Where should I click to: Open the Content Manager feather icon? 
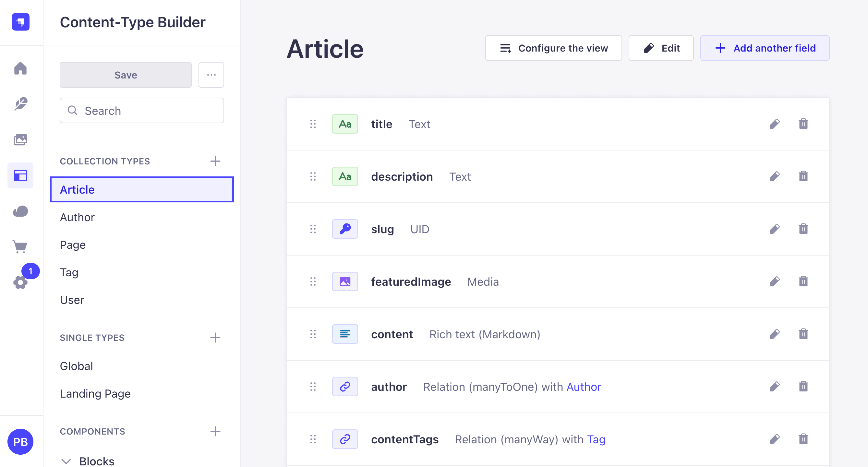(20, 104)
